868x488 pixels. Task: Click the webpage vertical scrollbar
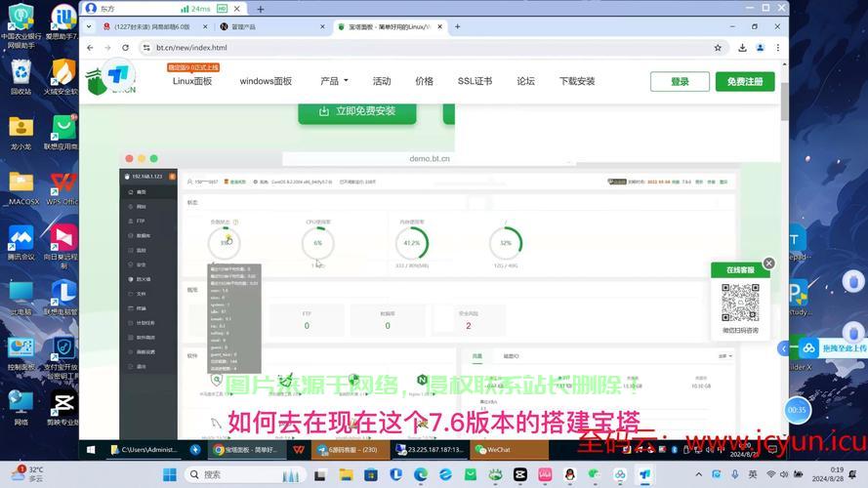tap(784, 102)
